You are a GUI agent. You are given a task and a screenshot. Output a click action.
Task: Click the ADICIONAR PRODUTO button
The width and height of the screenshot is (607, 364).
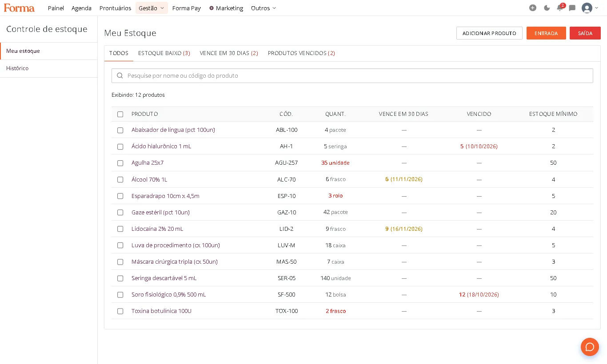tap(489, 33)
